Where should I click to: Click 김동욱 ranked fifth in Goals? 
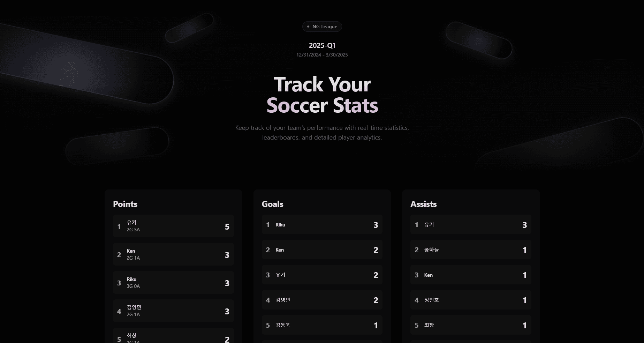[x=322, y=325]
